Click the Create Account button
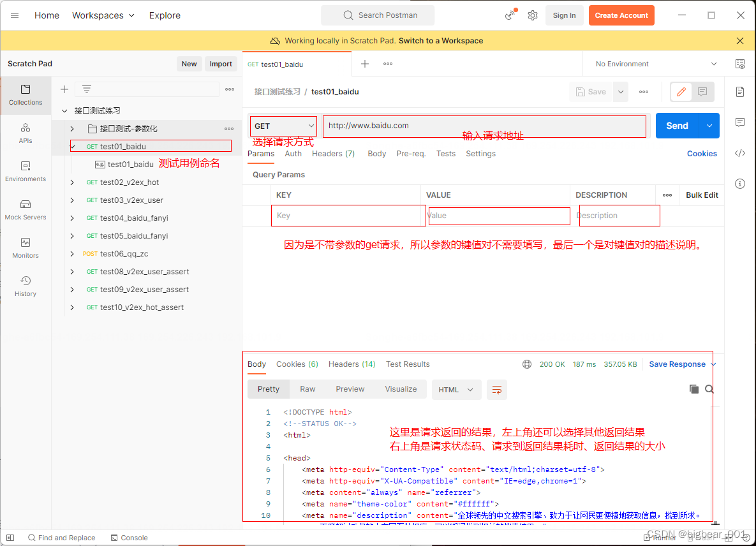756x546 pixels. point(621,15)
